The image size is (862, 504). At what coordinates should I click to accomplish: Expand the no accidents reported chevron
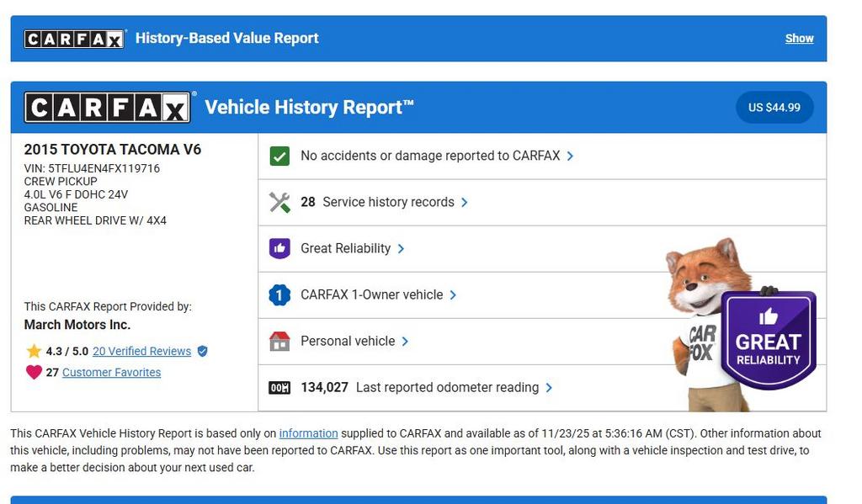(571, 157)
